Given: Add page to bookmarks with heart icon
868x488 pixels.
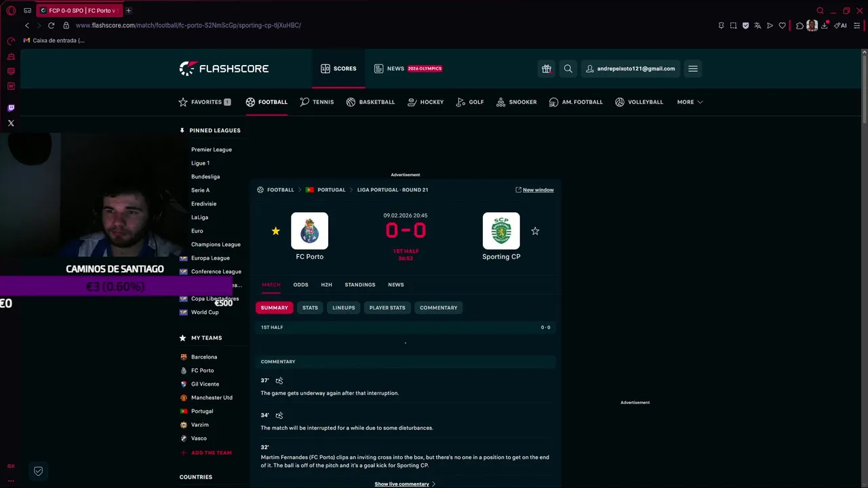Looking at the screenshot, I should (782, 25).
